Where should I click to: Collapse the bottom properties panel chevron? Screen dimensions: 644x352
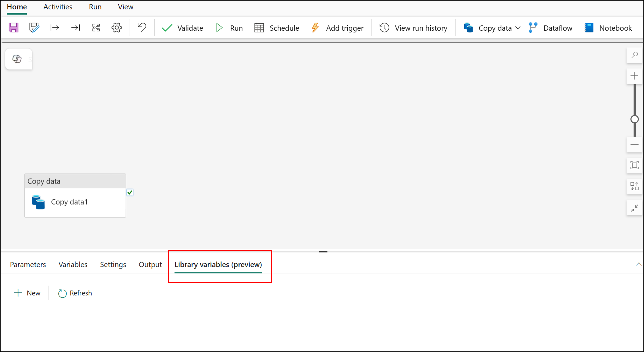pyautogui.click(x=639, y=264)
